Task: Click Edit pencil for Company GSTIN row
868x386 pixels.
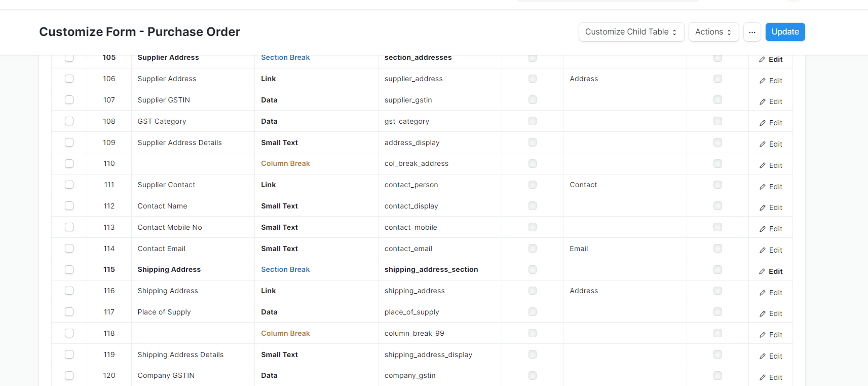Action: [x=770, y=377]
